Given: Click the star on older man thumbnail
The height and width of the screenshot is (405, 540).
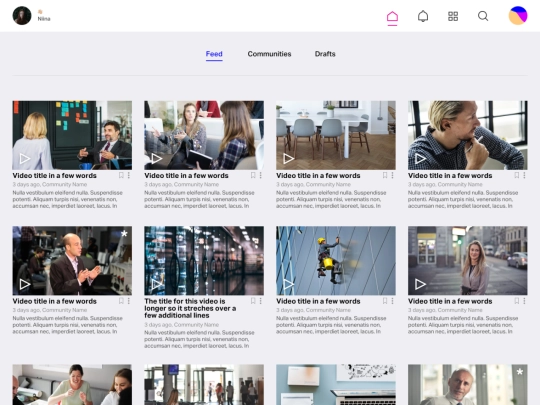Looking at the screenshot, I should coord(520,372).
